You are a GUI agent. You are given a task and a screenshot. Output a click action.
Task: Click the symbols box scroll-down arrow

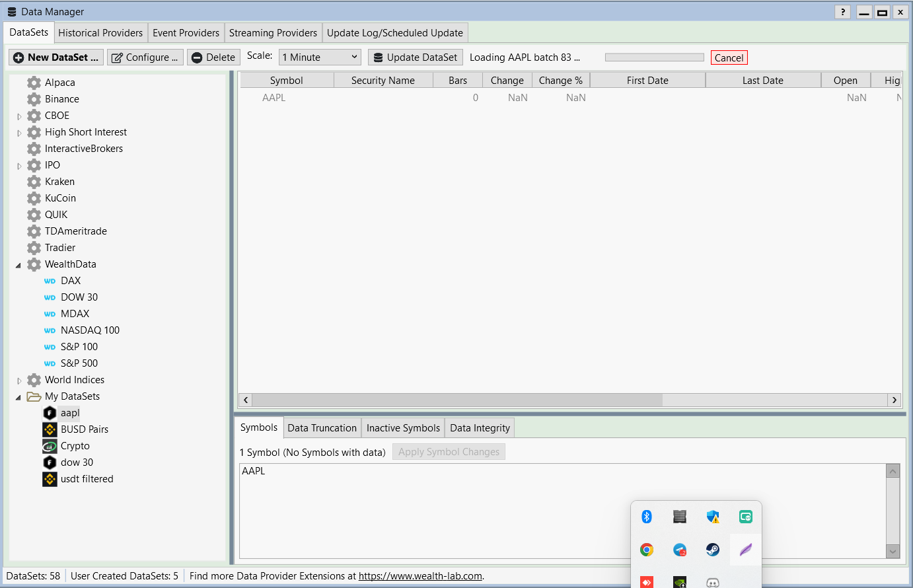click(x=893, y=552)
